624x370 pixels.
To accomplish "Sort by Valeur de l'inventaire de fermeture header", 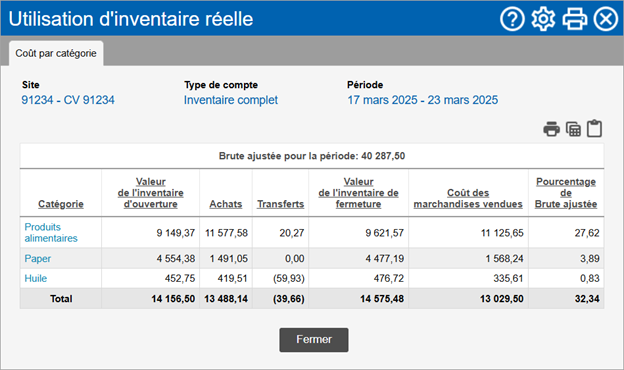I will coord(359,193).
